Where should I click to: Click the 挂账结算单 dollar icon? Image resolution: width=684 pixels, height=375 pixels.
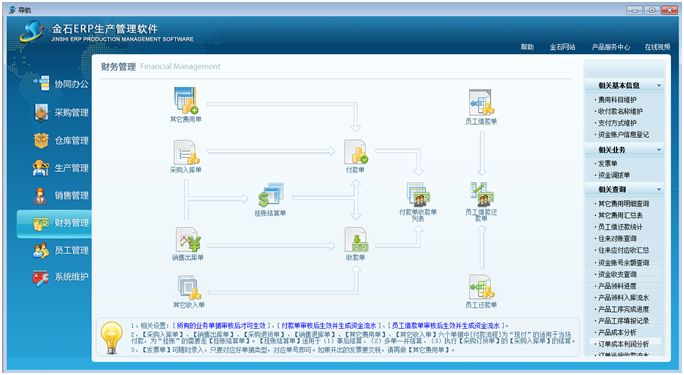click(271, 194)
